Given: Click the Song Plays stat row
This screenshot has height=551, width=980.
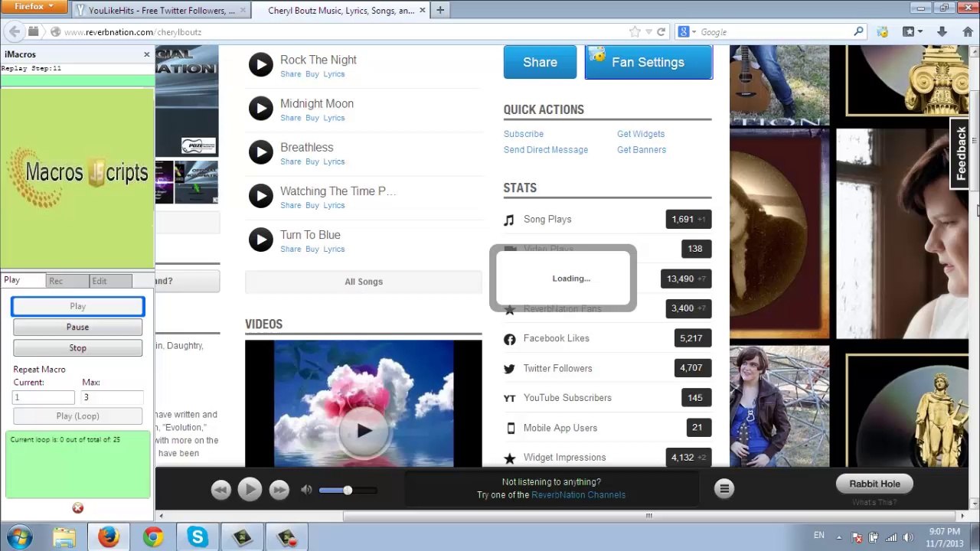Looking at the screenshot, I should (607, 220).
